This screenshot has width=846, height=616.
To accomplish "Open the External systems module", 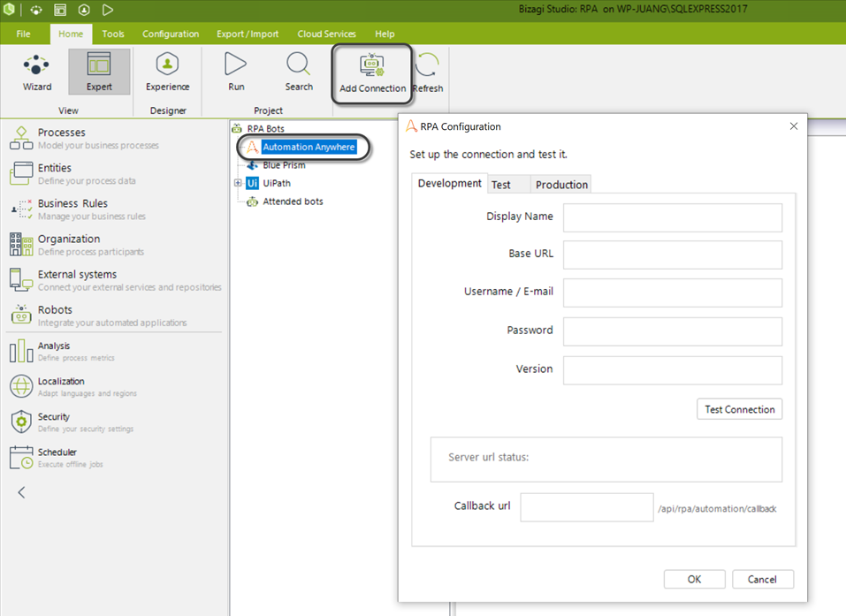I will [115, 280].
